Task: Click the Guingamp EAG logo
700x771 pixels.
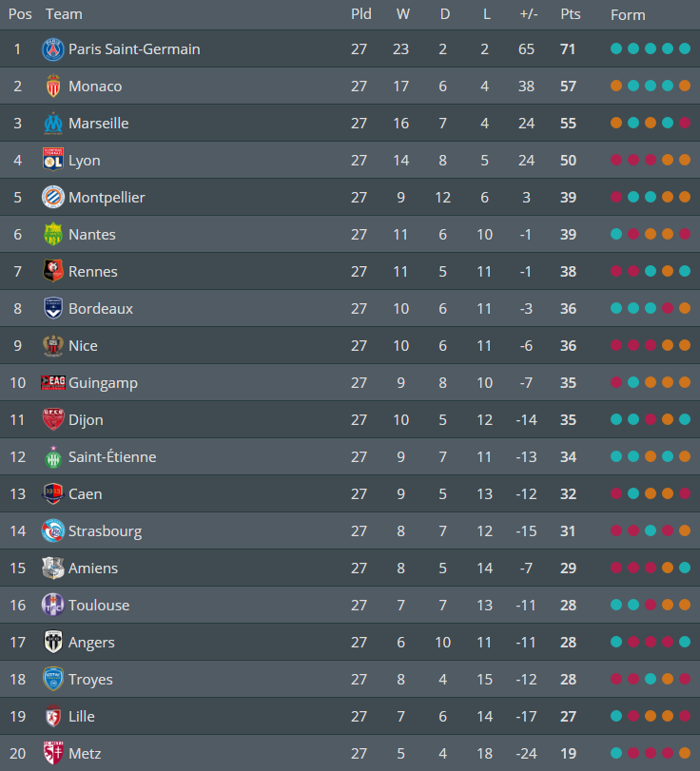Action: tap(53, 383)
